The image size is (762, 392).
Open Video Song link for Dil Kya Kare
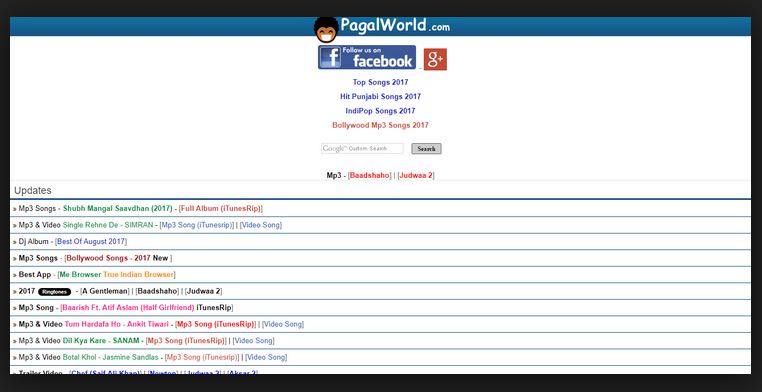[x=254, y=341]
